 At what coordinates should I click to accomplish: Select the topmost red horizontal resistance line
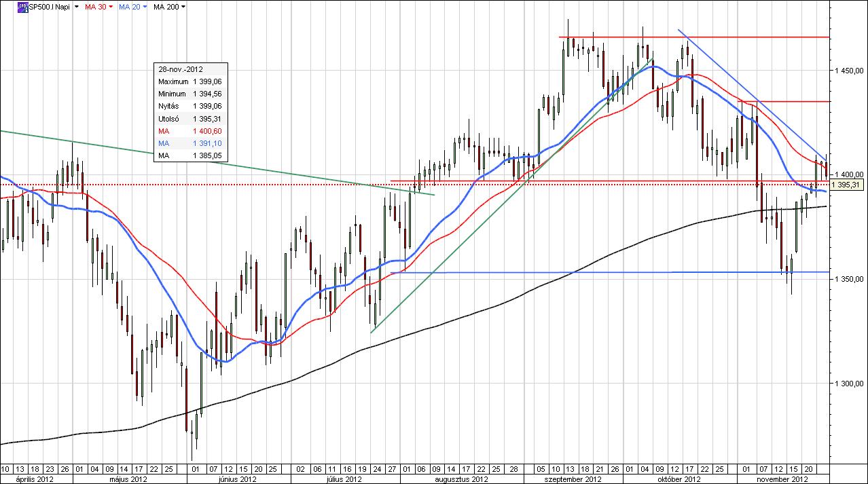693,37
